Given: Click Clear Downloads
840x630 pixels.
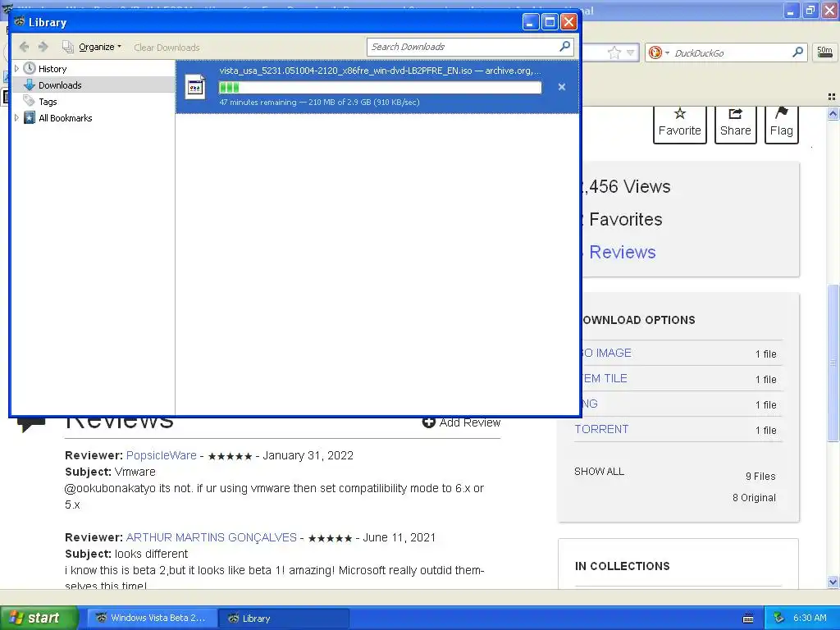Looking at the screenshot, I should 167,47.
